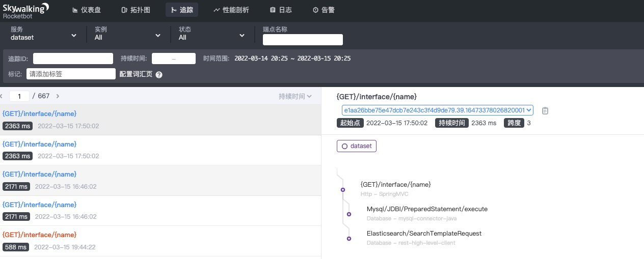644x259 pixels.
Task: Open the trace ID selector dropdown
Action: pos(437,110)
